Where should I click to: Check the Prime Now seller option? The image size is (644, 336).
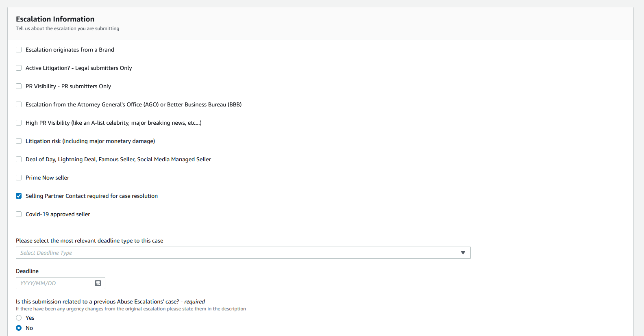[19, 178]
